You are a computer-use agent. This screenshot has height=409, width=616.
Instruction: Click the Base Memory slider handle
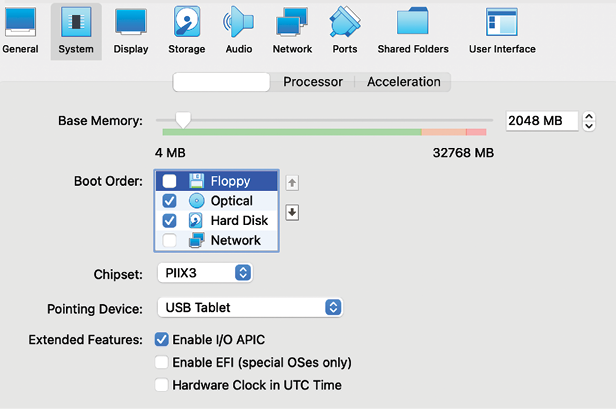183,120
